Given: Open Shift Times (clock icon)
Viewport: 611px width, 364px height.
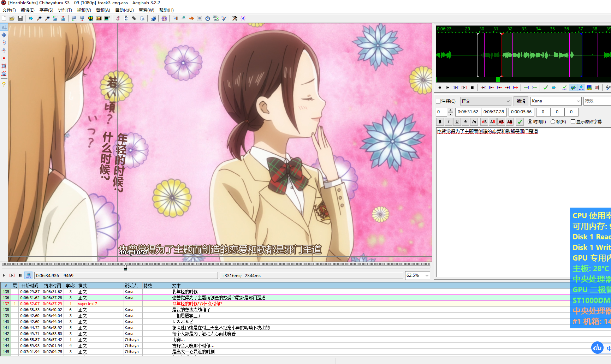Looking at the screenshot, I should (x=208, y=18).
